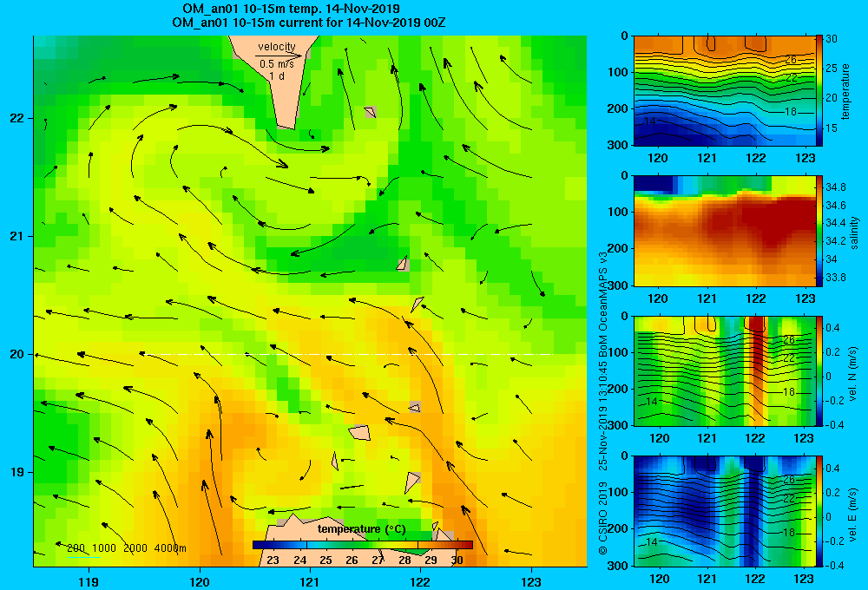The width and height of the screenshot is (868, 590).
Task: Click latitude label '22' on the main map axis
Action: [16, 119]
